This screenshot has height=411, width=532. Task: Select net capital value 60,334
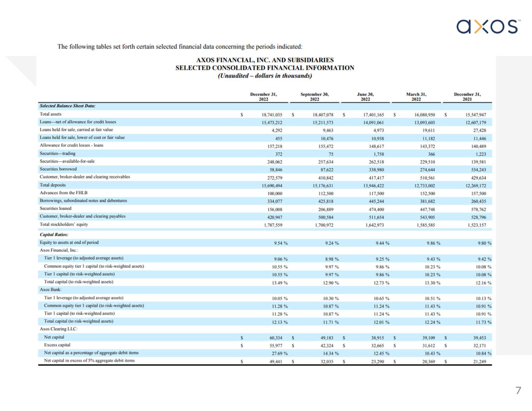pos(276,338)
